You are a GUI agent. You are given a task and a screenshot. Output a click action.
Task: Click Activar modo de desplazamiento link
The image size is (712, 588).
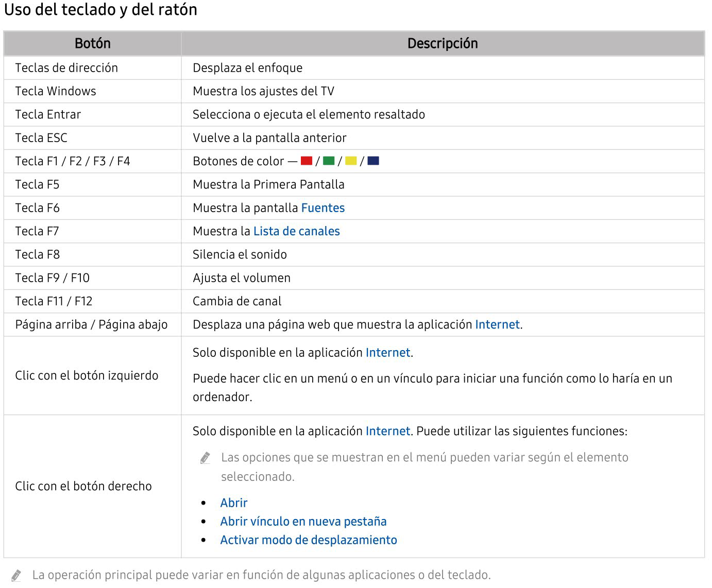tap(309, 540)
